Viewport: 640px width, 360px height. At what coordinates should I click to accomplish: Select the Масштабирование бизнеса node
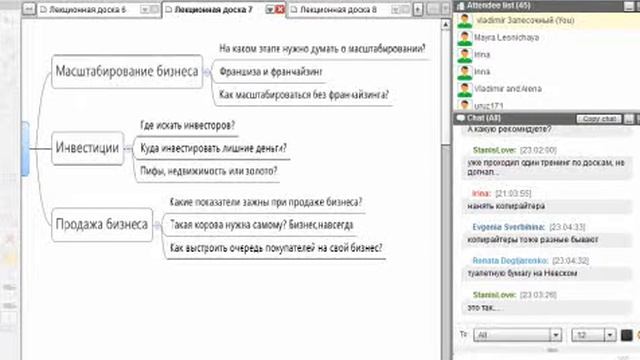coord(127,71)
